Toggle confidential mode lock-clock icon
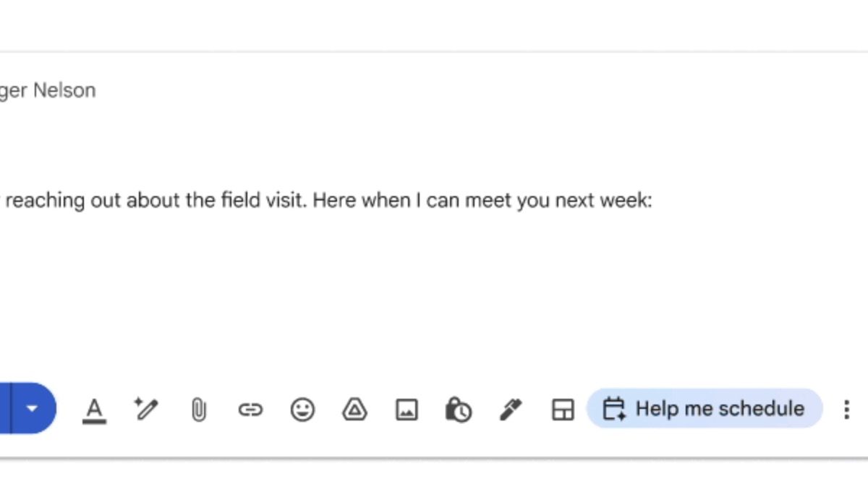The image size is (868, 482). click(x=459, y=410)
